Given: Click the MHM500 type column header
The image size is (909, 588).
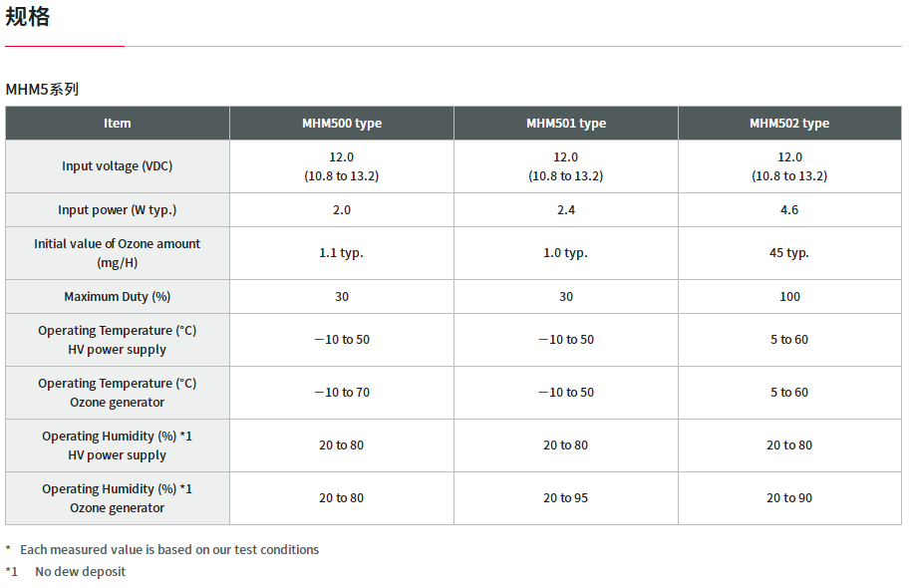Looking at the screenshot, I should (342, 123).
